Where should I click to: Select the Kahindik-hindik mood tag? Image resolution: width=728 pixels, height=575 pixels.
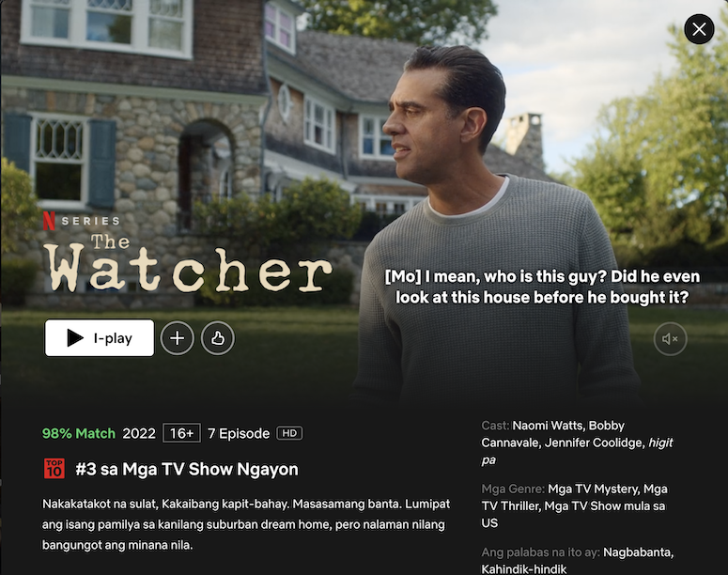[524, 569]
